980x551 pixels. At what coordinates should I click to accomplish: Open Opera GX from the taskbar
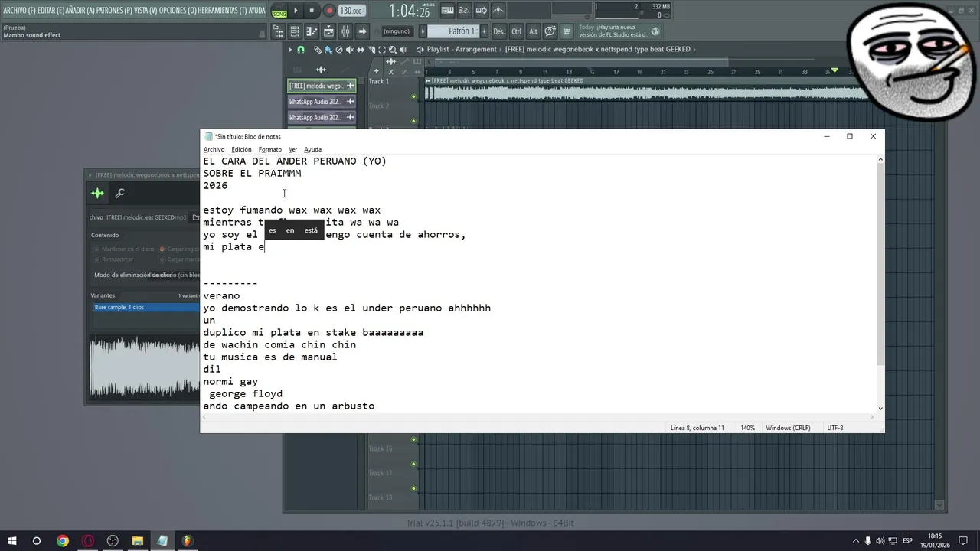pos(88,540)
